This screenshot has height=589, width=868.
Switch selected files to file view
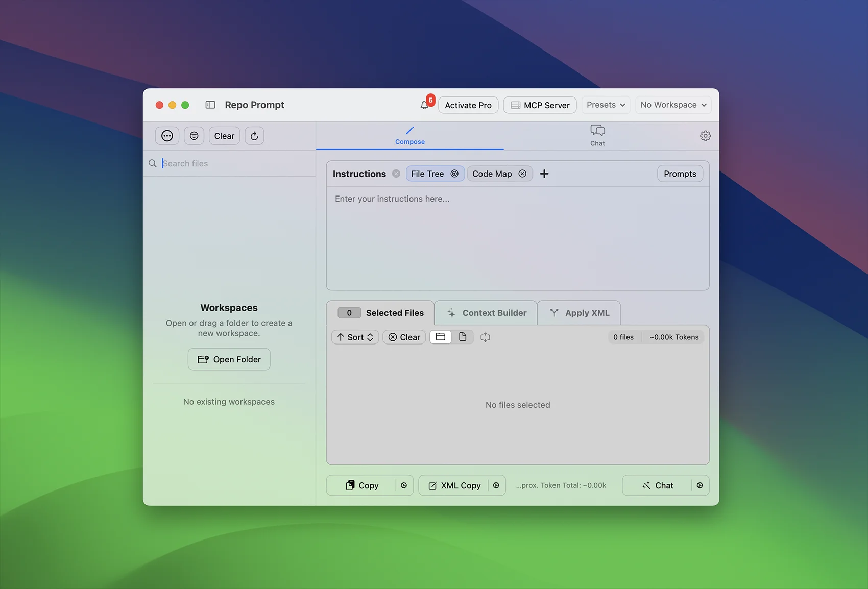pyautogui.click(x=463, y=337)
